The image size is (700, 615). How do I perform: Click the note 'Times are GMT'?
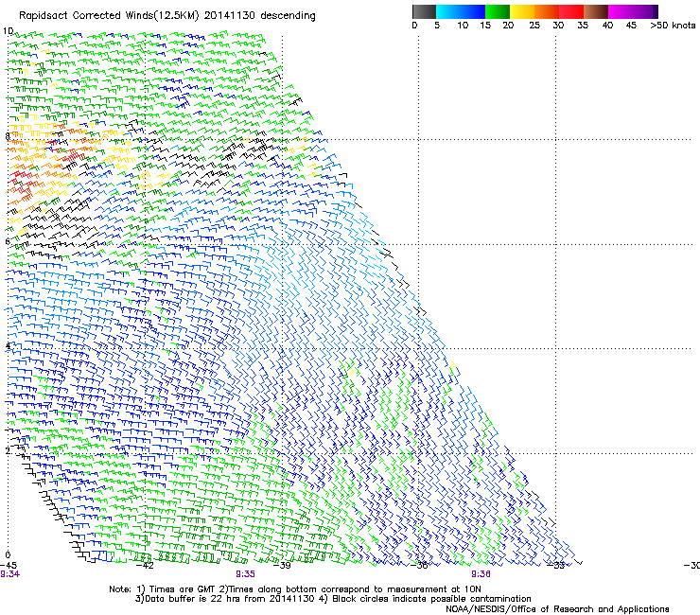183,589
